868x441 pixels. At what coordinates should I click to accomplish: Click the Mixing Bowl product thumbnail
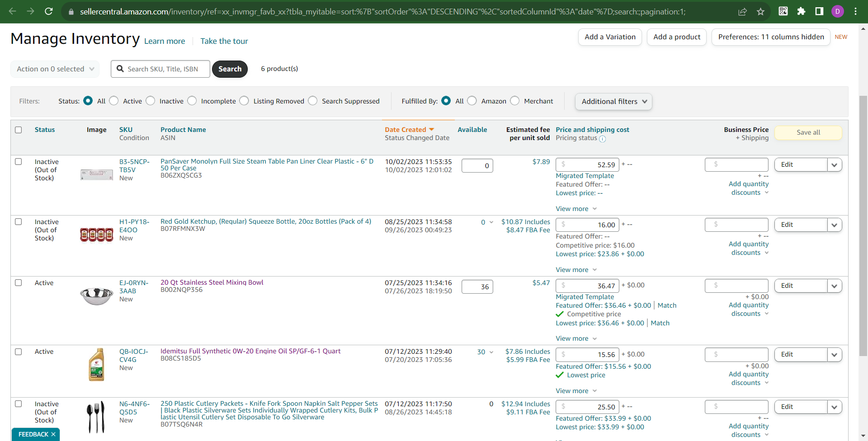point(97,296)
